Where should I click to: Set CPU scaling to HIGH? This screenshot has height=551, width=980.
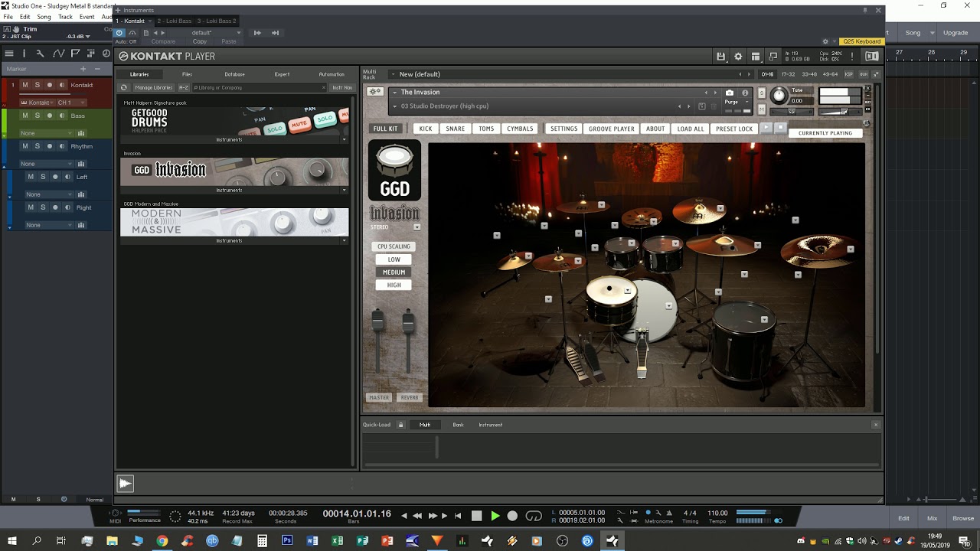pos(394,285)
